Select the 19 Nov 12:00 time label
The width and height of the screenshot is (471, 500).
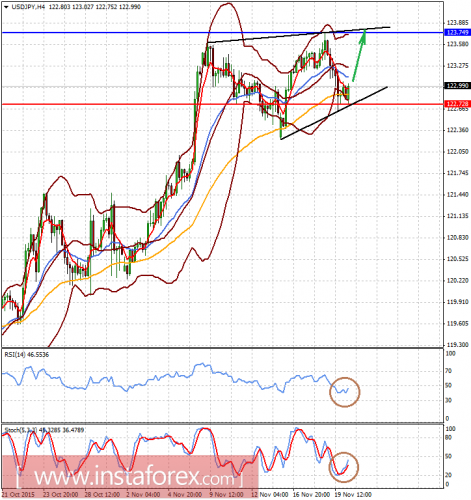[x=353, y=494]
